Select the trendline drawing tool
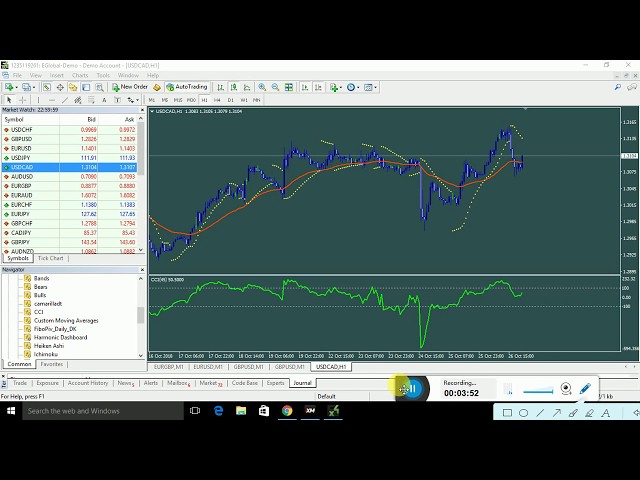The width and height of the screenshot is (640, 480). pos(64,100)
